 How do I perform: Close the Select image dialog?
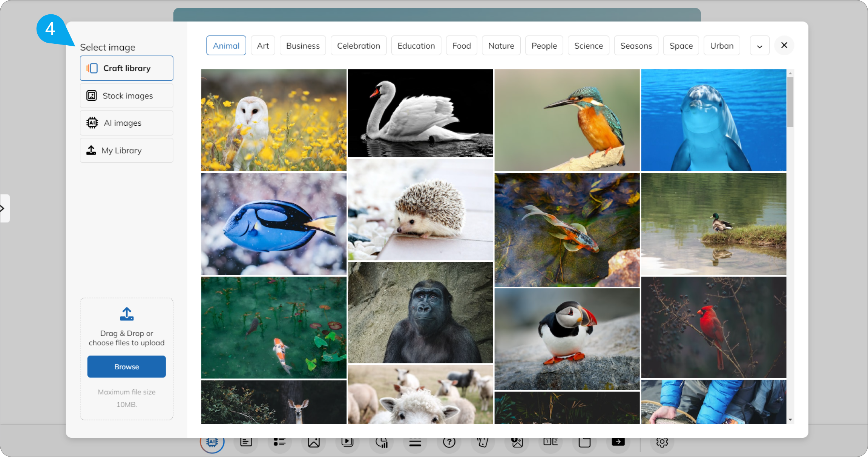click(x=784, y=45)
